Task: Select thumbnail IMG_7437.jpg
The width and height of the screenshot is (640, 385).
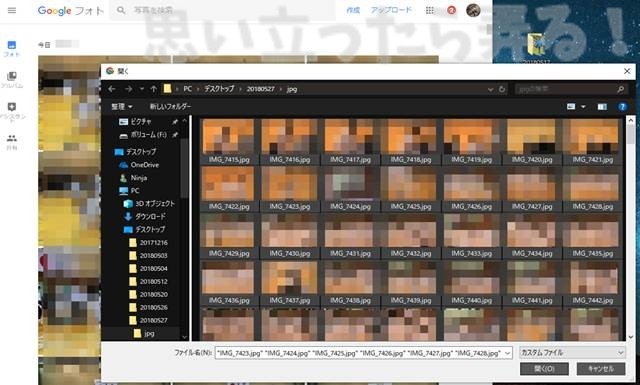Action: click(x=289, y=283)
